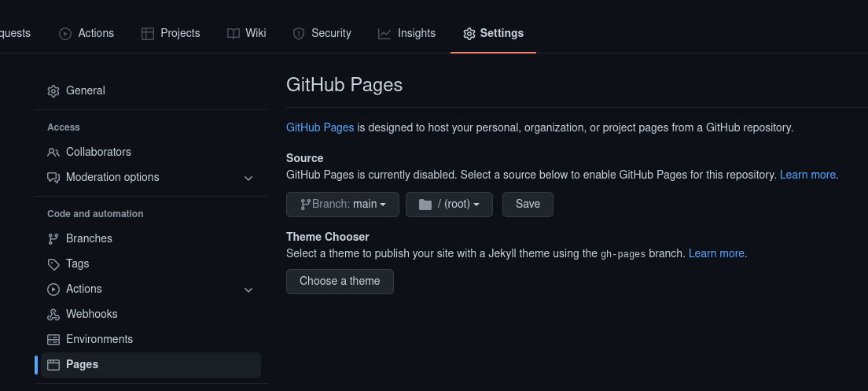This screenshot has height=391, width=868.
Task: Click the GitHub Pages heading
Action: 344,85
